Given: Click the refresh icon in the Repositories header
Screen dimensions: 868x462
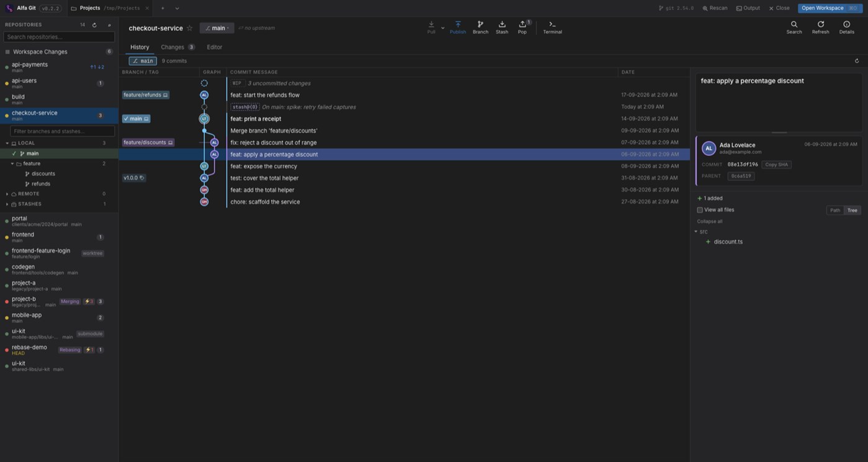Looking at the screenshot, I should point(94,25).
